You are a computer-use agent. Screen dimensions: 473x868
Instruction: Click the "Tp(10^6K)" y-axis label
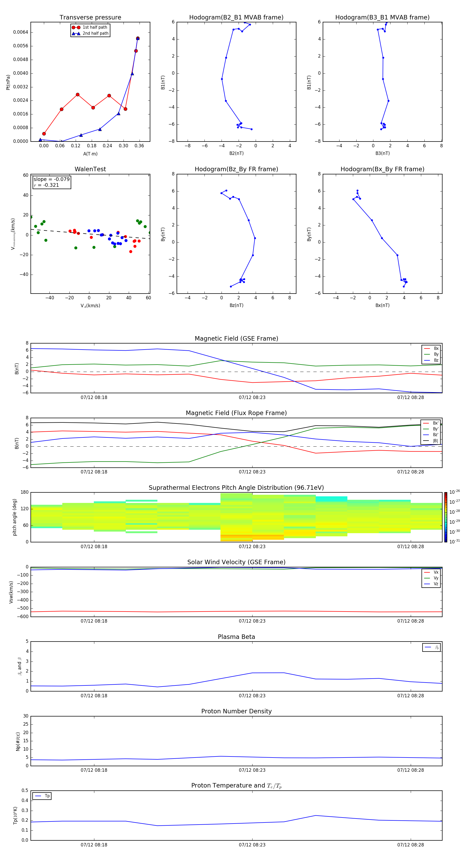[x=15, y=815]
